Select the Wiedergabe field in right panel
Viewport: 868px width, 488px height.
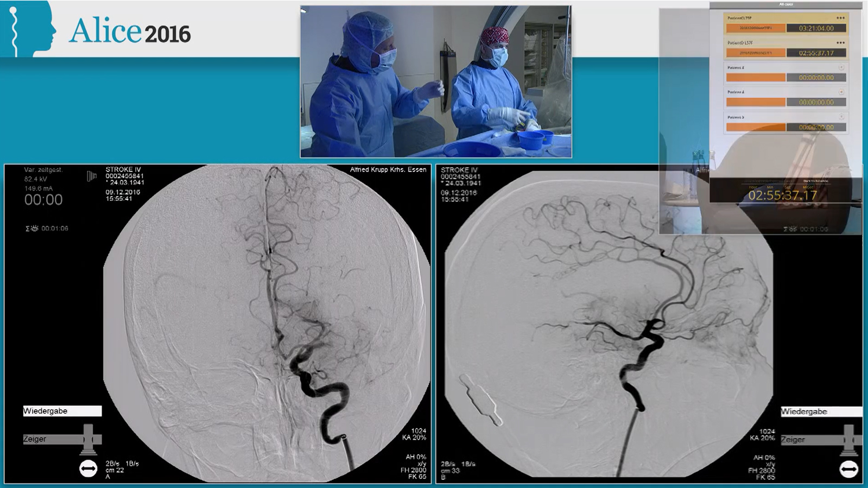tap(821, 411)
